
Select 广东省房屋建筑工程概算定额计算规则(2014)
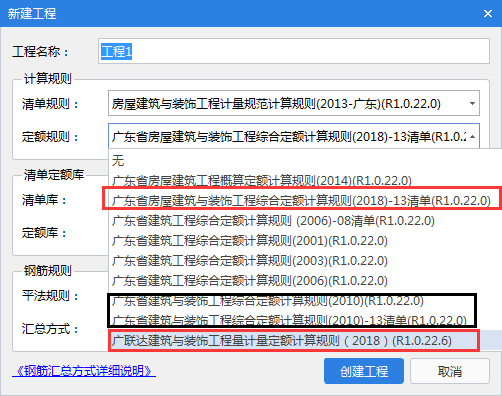305,181
